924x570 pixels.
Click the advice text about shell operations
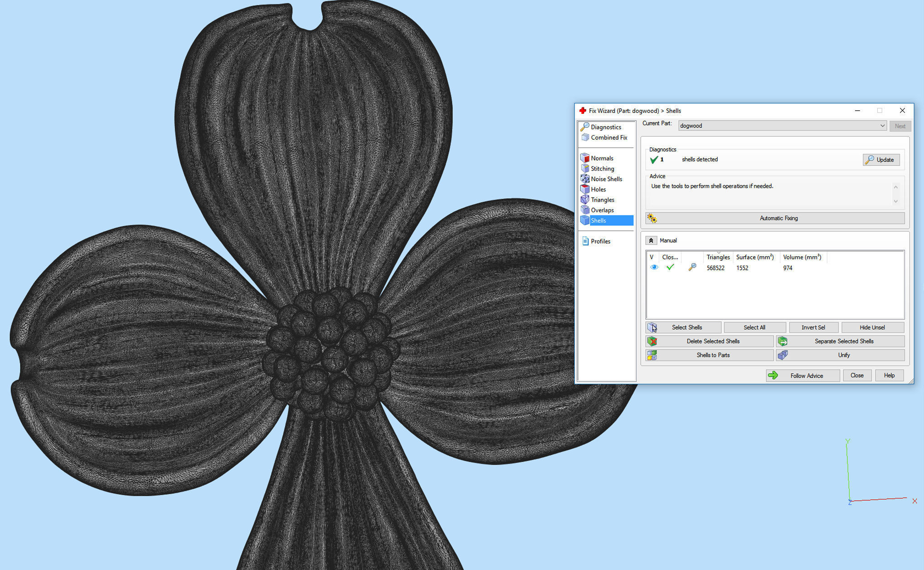712,186
